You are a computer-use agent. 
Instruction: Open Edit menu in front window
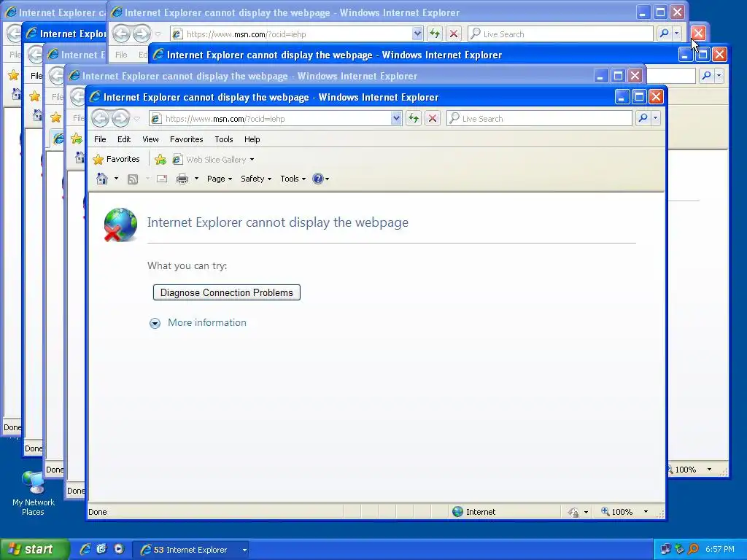tap(124, 139)
